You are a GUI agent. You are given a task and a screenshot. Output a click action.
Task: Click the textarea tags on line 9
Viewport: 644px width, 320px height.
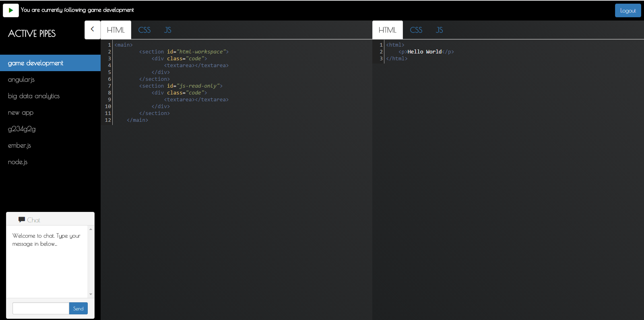(196, 100)
